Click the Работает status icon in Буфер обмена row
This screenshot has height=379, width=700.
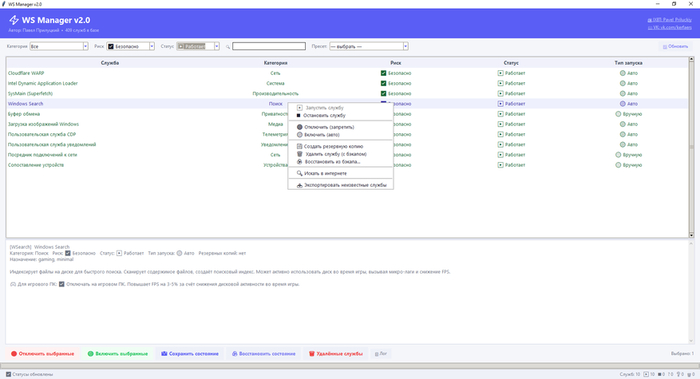[x=500, y=114]
